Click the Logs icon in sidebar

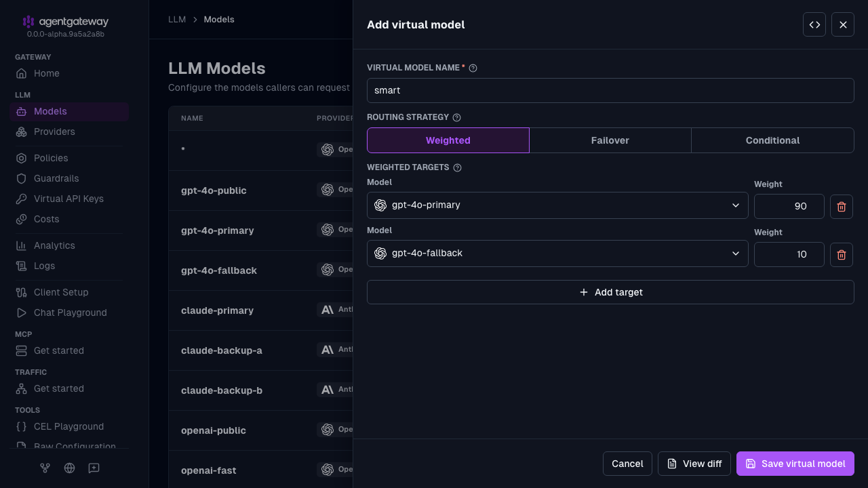pyautogui.click(x=21, y=266)
